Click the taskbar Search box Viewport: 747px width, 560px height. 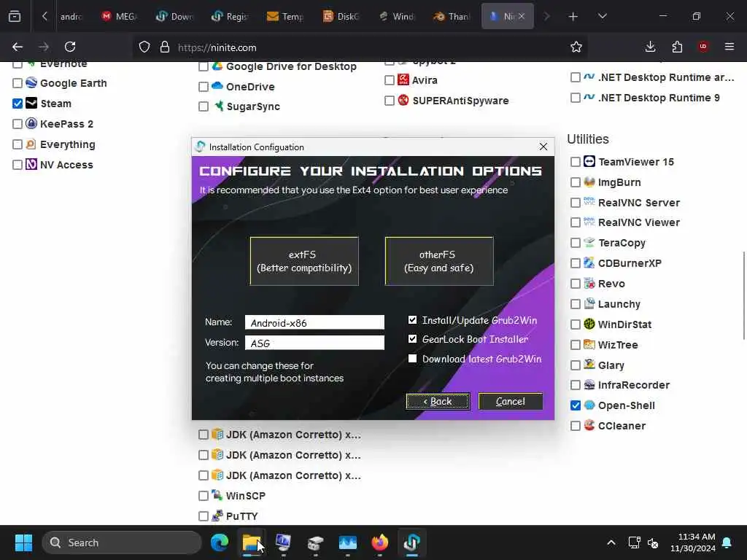coord(122,542)
